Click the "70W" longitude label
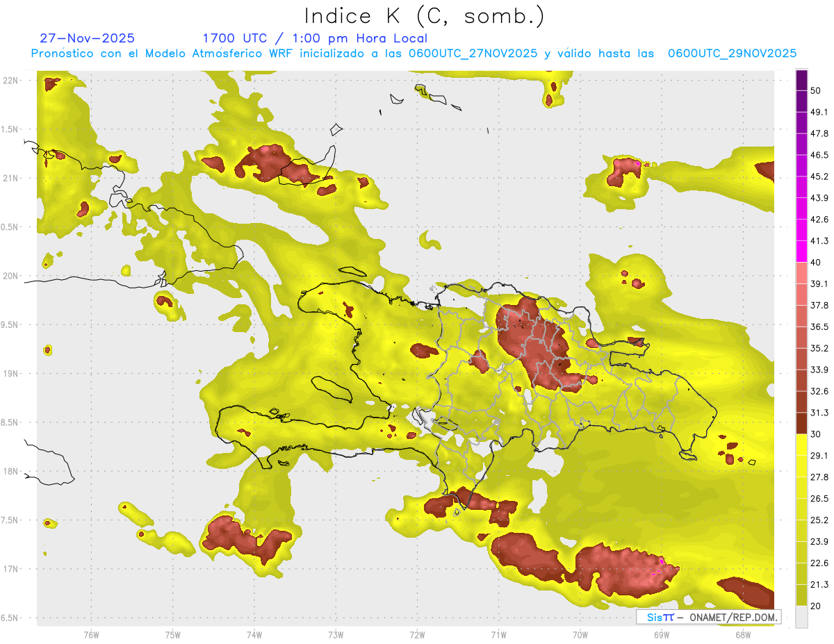The height and width of the screenshot is (644, 834). click(x=580, y=634)
